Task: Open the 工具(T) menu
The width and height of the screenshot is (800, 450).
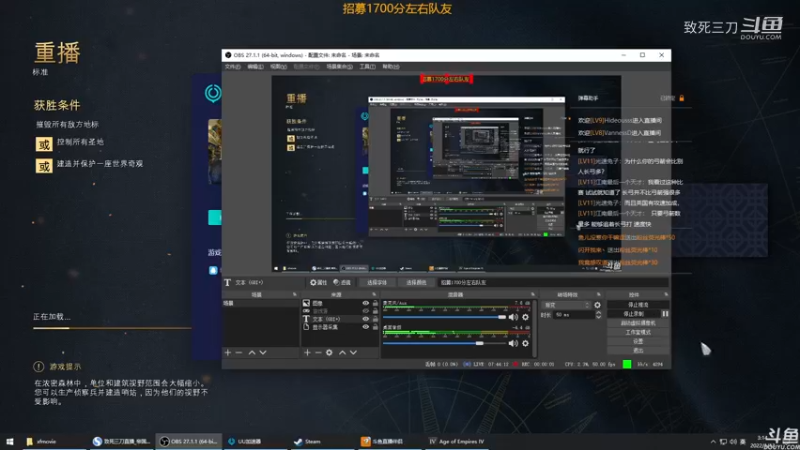Action: (367, 67)
